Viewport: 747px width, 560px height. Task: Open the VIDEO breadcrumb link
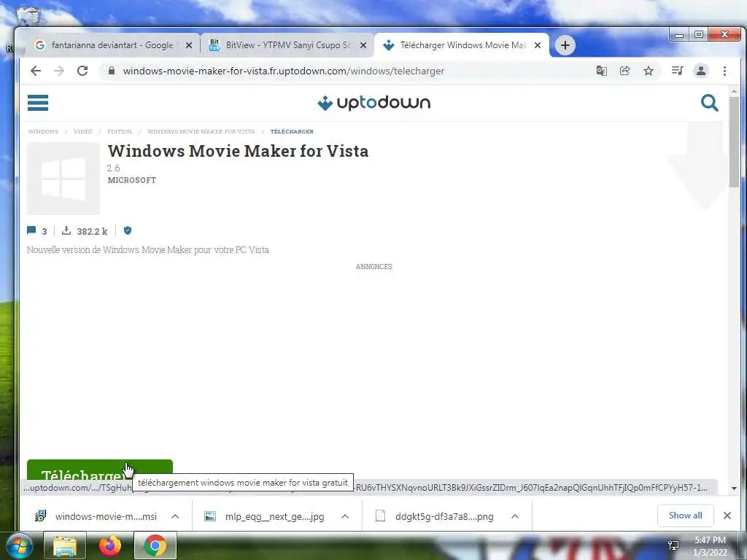click(x=82, y=131)
